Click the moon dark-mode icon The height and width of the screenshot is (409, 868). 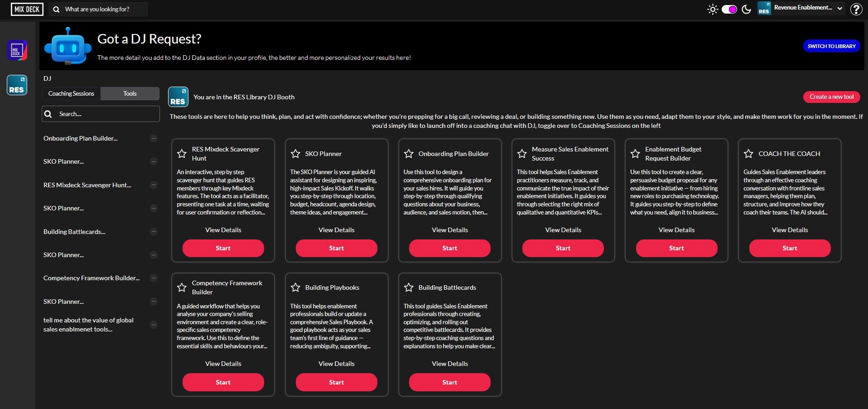746,9
